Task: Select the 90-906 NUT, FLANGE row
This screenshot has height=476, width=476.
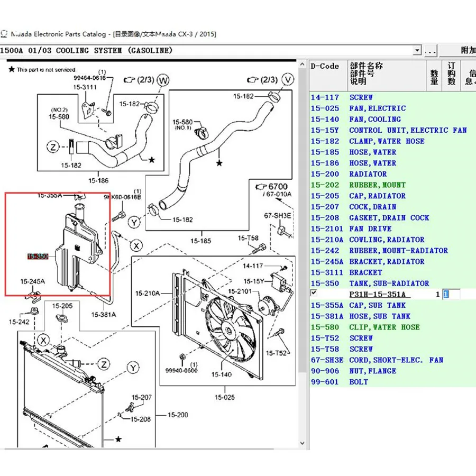Action: point(392,371)
